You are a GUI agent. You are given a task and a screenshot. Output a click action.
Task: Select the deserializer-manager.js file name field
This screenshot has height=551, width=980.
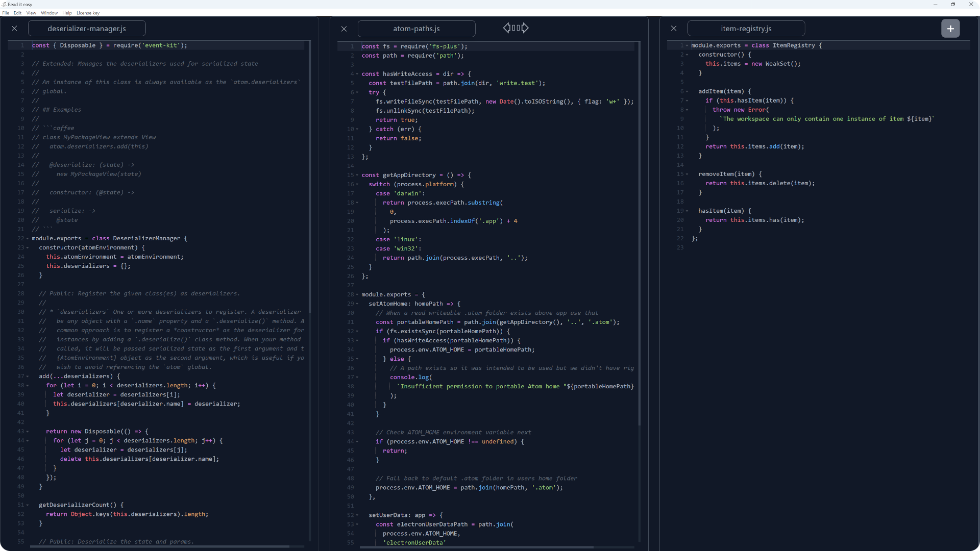point(87,29)
